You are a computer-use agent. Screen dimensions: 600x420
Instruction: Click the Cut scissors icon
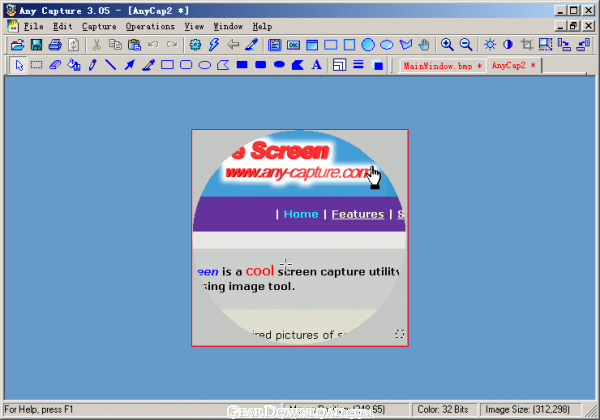click(97, 45)
